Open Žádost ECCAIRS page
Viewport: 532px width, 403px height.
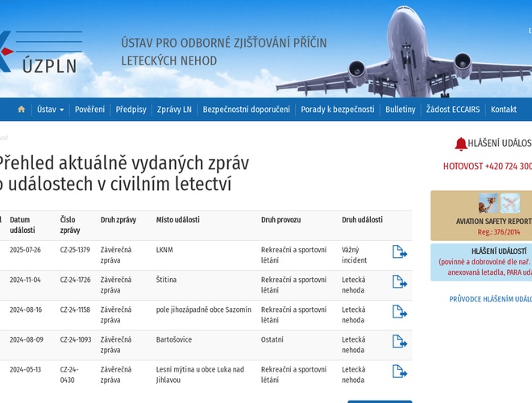453,110
